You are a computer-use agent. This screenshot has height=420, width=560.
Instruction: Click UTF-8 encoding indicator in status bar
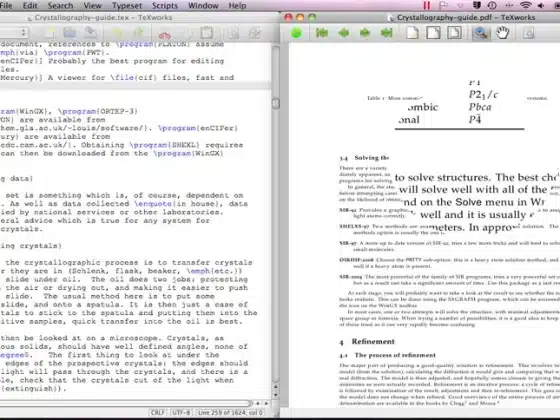coord(181,412)
